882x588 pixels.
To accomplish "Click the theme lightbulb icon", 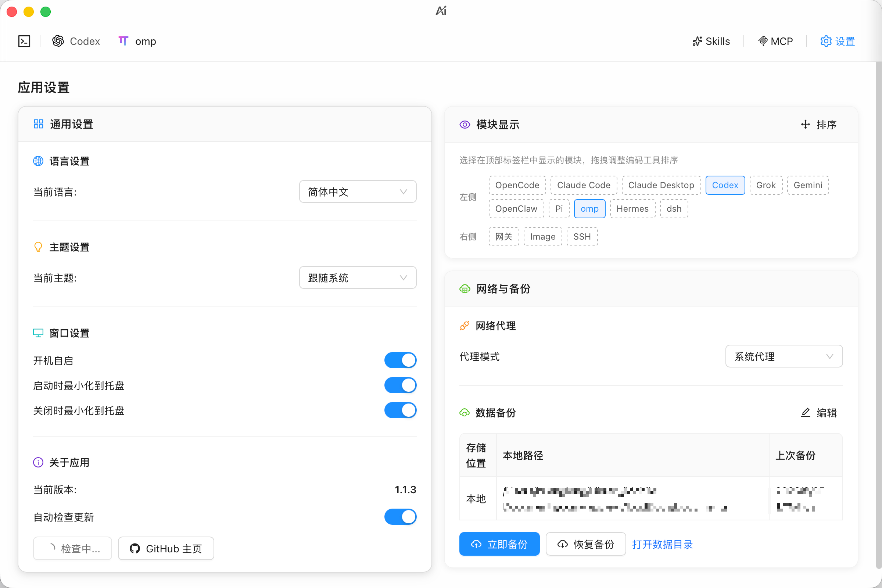I will point(38,247).
